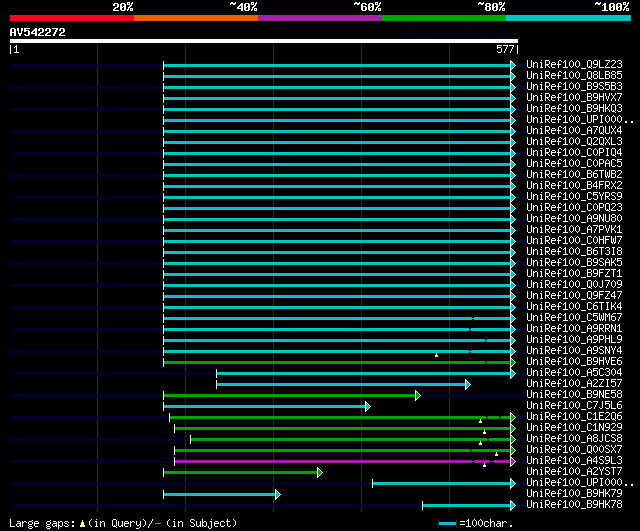Viewport: 640px width, 531px height.
Task: Click the UniRef100_A7PVK1 text
Action: pyautogui.click(x=574, y=230)
